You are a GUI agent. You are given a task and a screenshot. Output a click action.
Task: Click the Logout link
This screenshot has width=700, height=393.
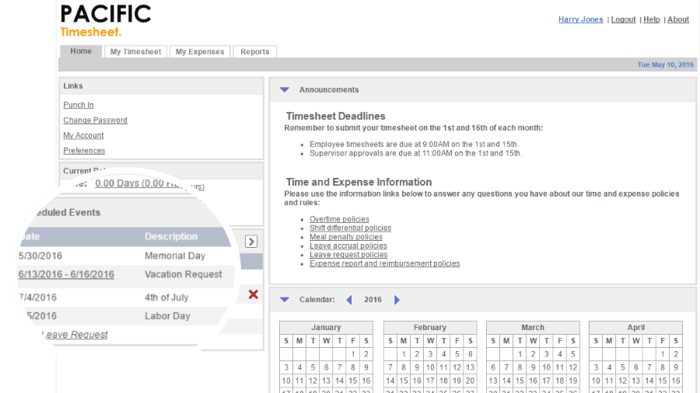point(623,20)
